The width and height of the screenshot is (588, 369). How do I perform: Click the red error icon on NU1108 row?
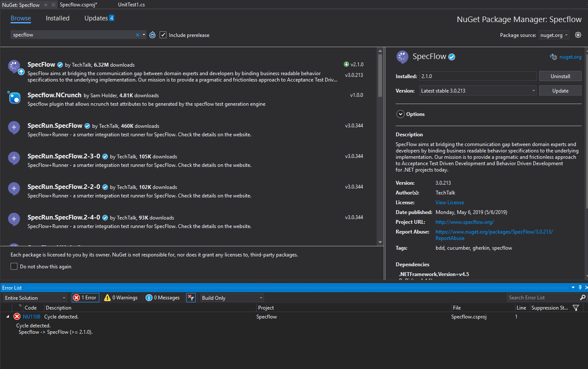click(x=17, y=316)
